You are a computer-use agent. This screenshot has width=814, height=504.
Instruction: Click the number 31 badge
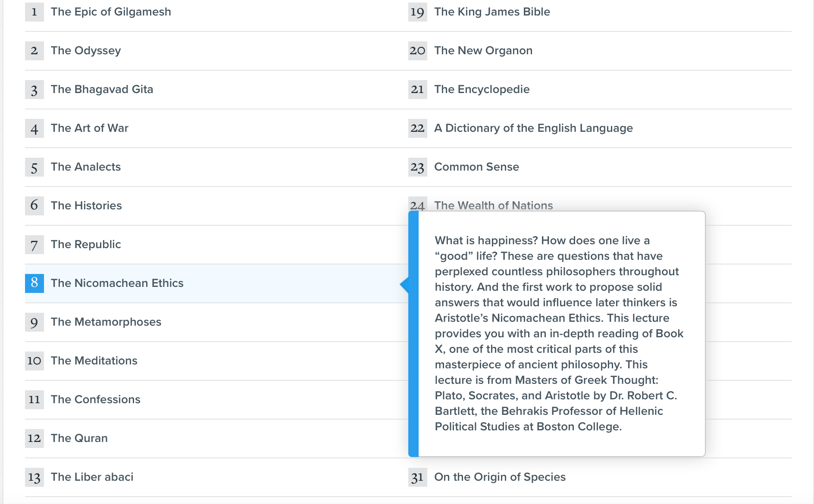point(417,477)
